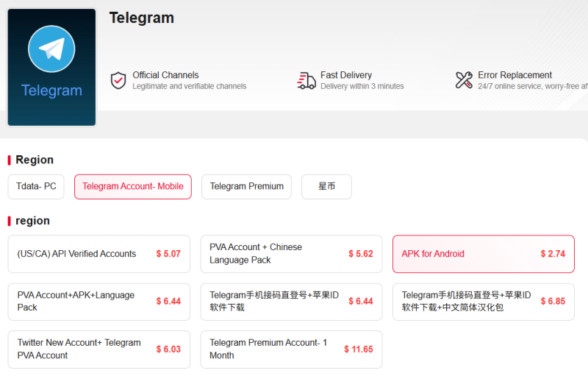Select the Tdata- PC option

point(36,187)
